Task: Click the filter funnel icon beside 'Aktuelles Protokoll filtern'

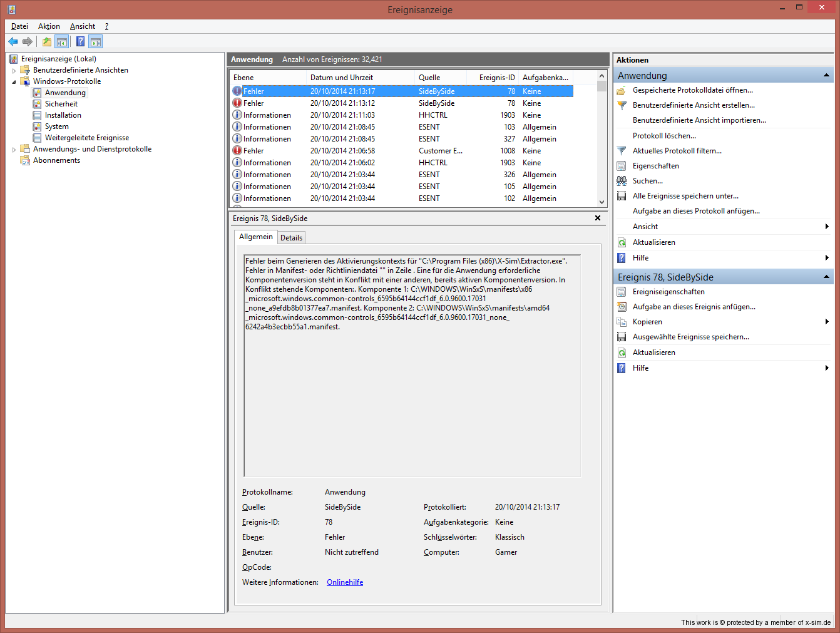Action: click(622, 151)
